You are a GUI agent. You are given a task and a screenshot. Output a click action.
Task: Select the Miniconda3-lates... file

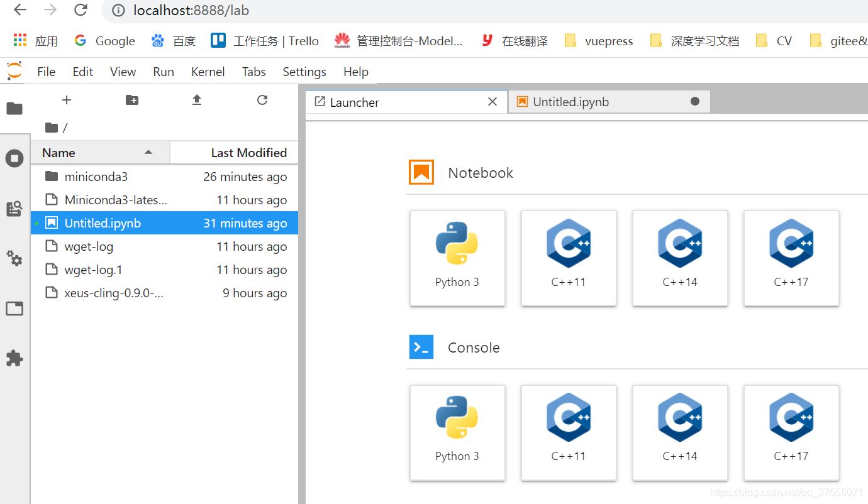(165, 200)
